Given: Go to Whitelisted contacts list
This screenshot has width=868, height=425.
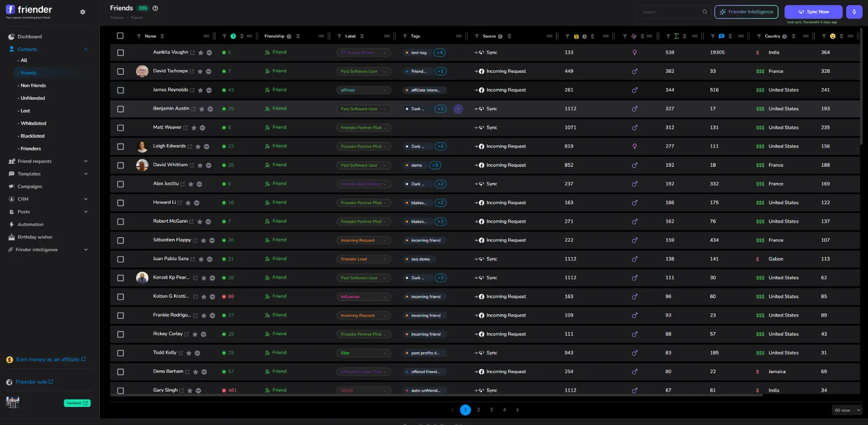Looking at the screenshot, I should tap(33, 124).
